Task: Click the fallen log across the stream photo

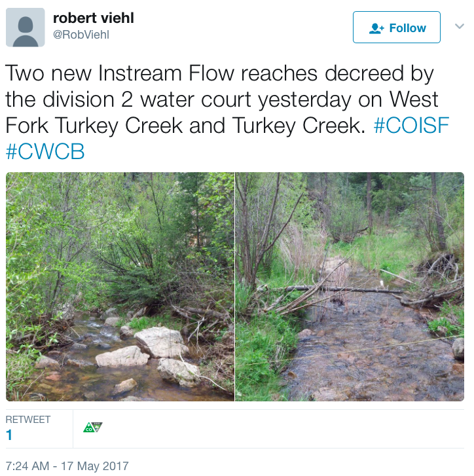Action: coord(331,290)
